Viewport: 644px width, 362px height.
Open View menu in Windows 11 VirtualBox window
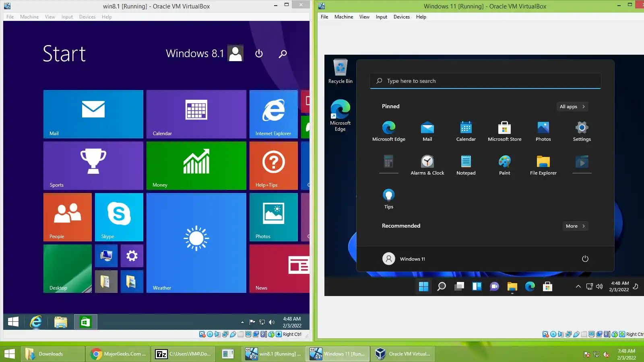(364, 17)
